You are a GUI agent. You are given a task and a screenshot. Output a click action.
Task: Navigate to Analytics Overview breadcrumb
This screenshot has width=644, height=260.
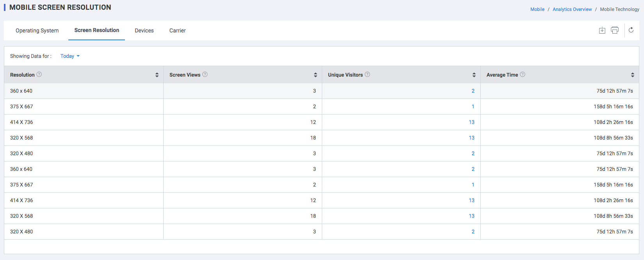[572, 9]
